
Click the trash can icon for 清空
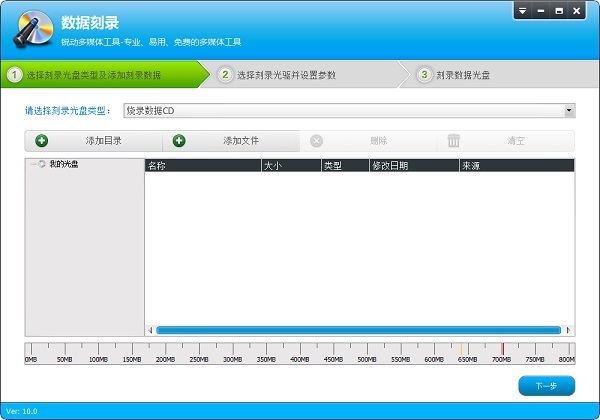(454, 141)
